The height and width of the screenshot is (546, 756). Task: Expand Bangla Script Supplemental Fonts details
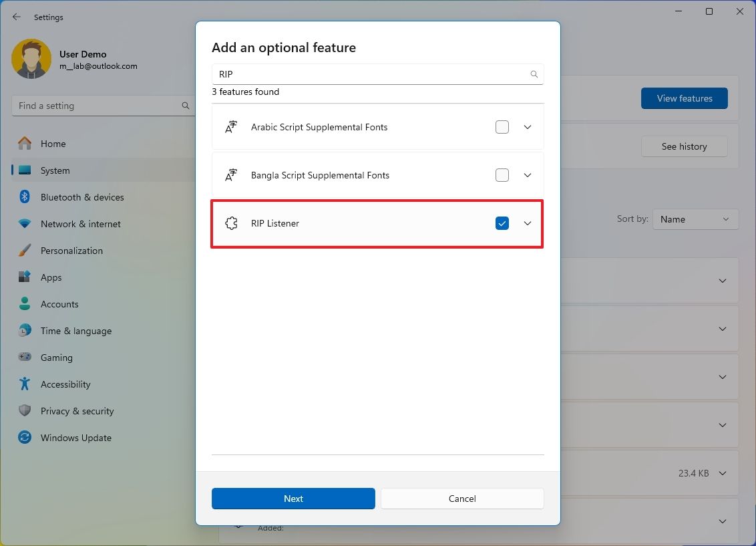[528, 175]
